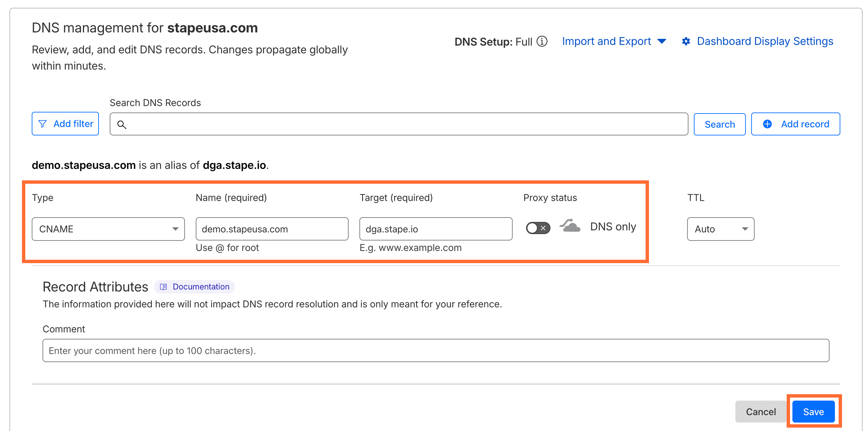
Task: Click into the Comment text box
Action: click(x=435, y=351)
